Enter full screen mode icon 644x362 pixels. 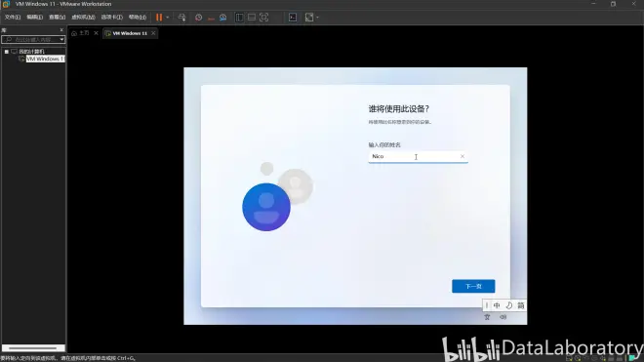[263, 18]
